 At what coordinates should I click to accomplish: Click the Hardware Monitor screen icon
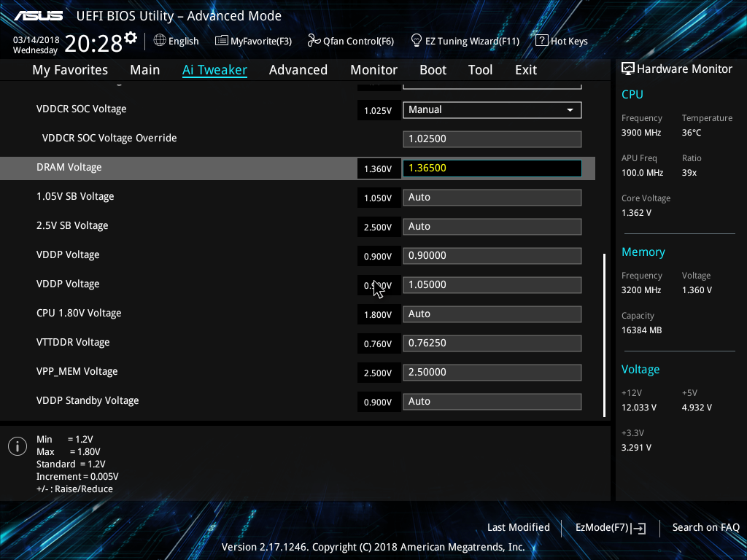point(628,69)
